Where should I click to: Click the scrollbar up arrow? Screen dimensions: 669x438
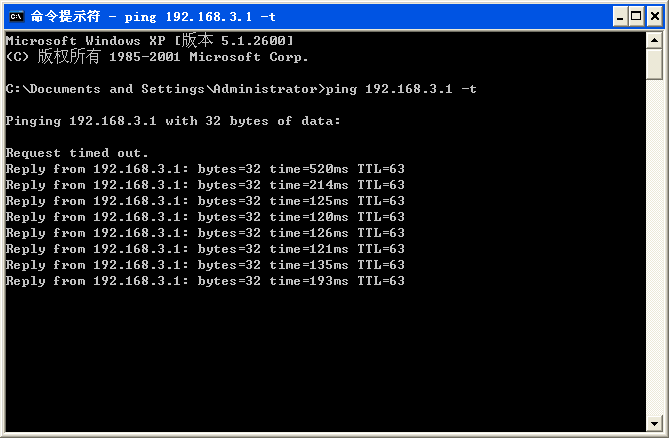pyautogui.click(x=654, y=40)
